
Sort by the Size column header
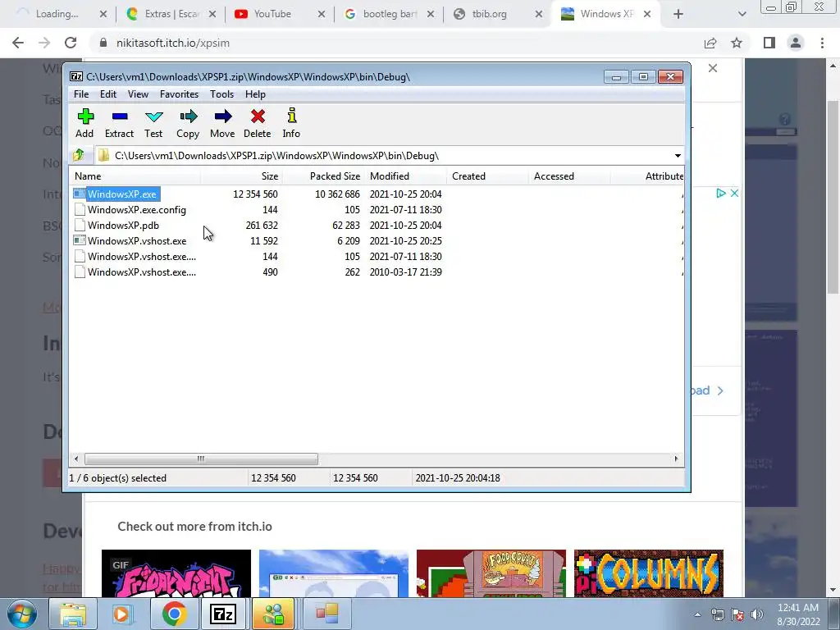(x=242, y=176)
